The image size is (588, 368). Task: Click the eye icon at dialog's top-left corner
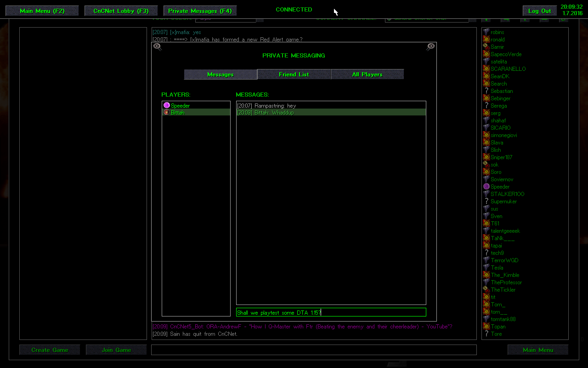(x=157, y=46)
